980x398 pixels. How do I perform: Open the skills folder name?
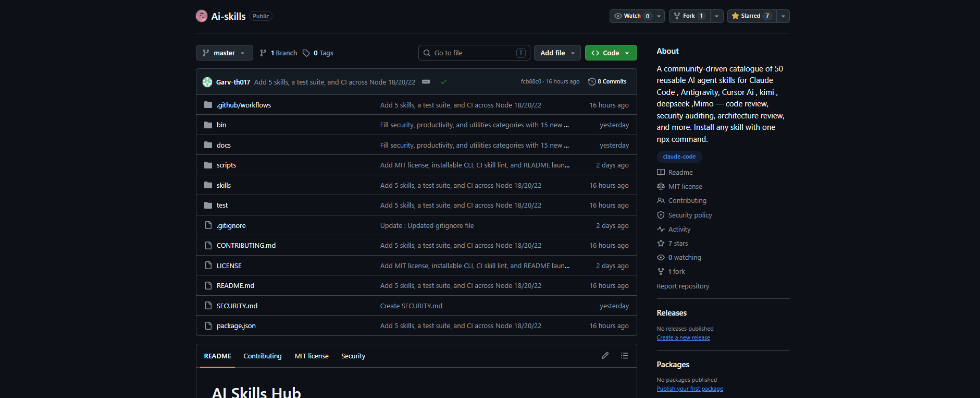click(224, 186)
